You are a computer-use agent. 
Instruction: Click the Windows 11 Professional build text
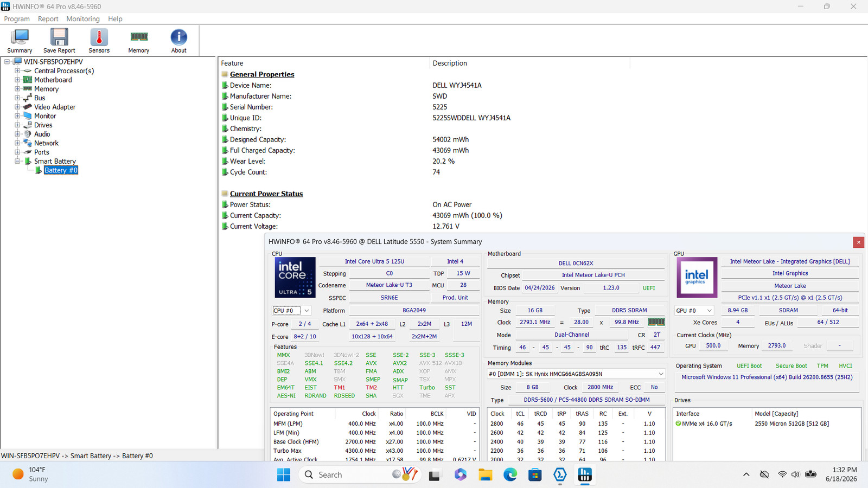click(767, 377)
